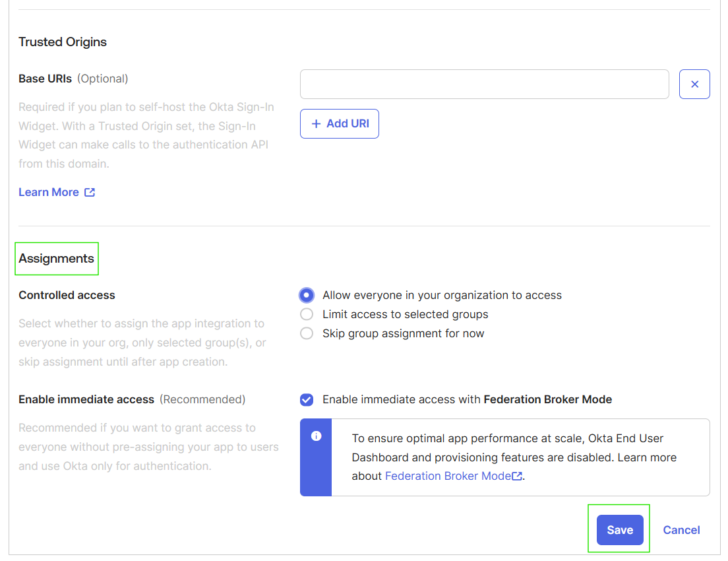Click external link icon beside Learn More

(x=90, y=193)
